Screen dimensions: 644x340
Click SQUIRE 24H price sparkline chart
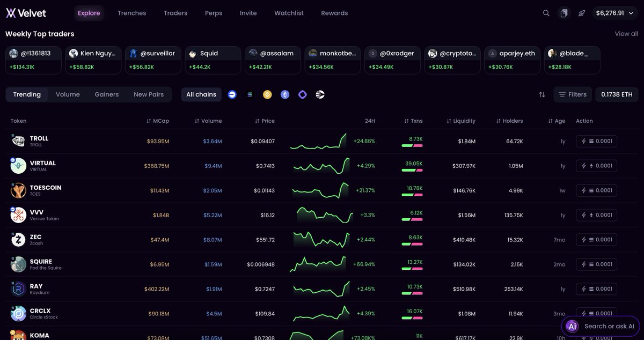tap(318, 264)
